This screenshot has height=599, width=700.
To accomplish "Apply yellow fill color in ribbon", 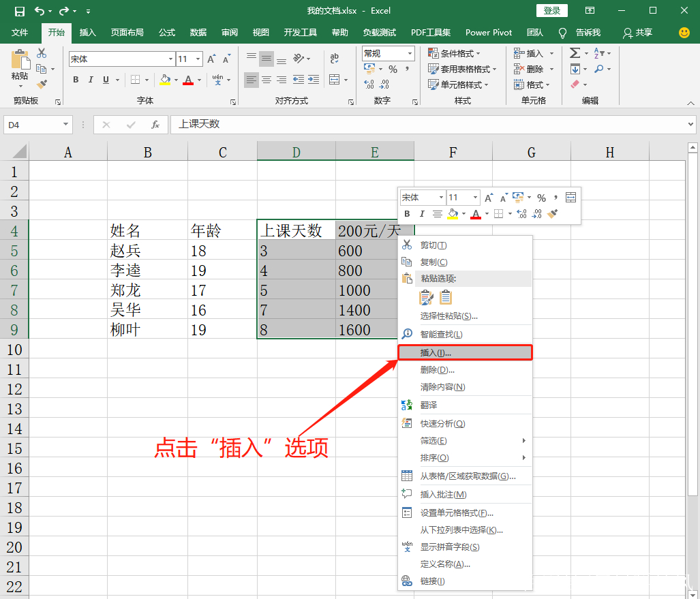I will click(x=165, y=80).
